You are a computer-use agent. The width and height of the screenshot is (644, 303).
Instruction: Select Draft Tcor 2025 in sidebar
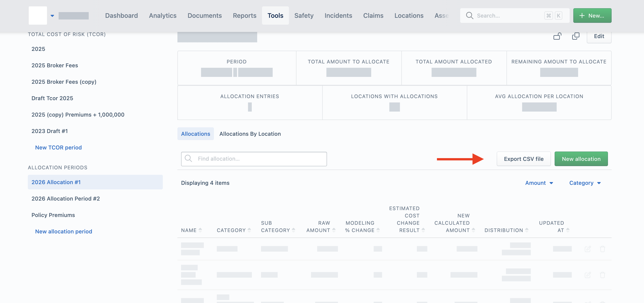coord(52,98)
